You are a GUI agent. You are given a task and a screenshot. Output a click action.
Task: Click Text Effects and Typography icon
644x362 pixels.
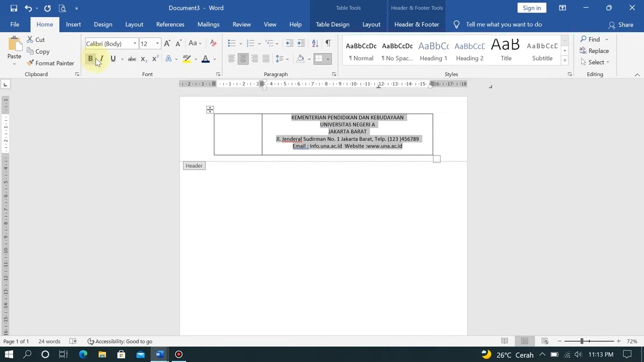click(169, 59)
